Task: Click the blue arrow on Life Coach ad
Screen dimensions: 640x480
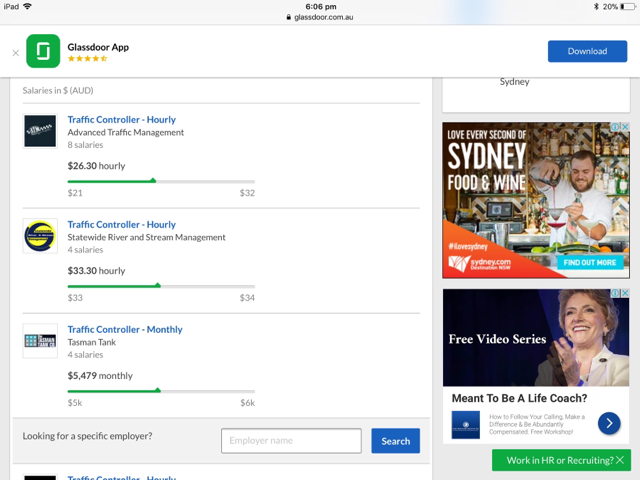Action: 609,424
